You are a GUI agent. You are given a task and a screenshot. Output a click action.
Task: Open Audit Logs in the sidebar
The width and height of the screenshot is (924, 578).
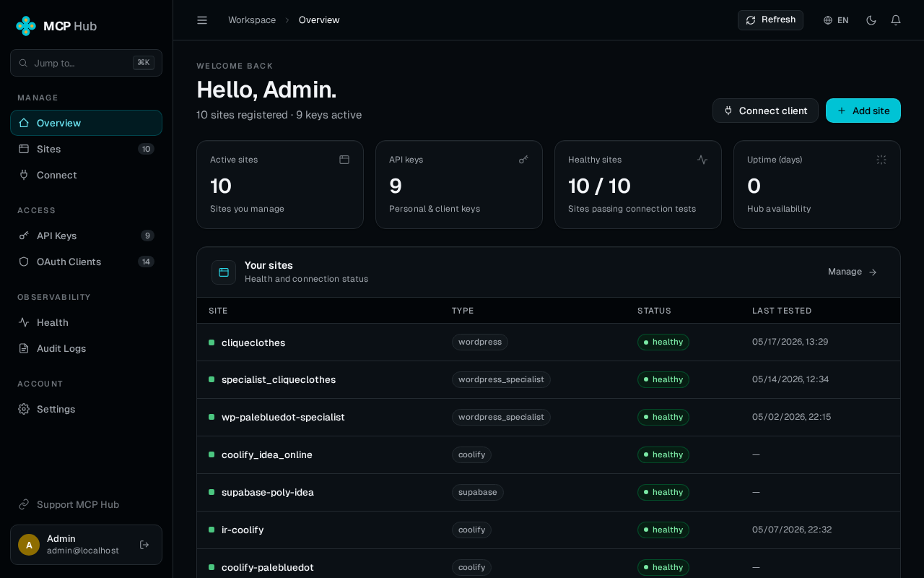pyautogui.click(x=86, y=348)
